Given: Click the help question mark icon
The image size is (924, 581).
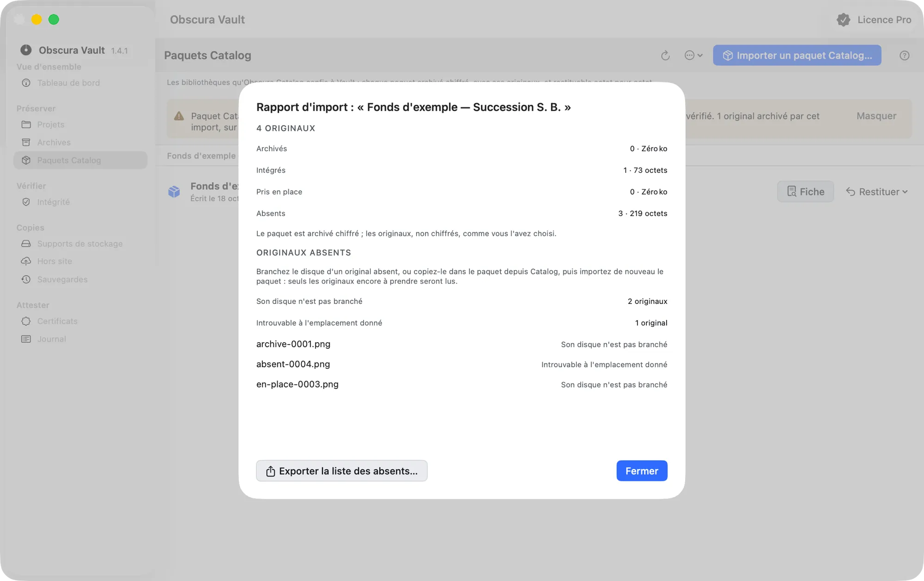Looking at the screenshot, I should pos(905,55).
